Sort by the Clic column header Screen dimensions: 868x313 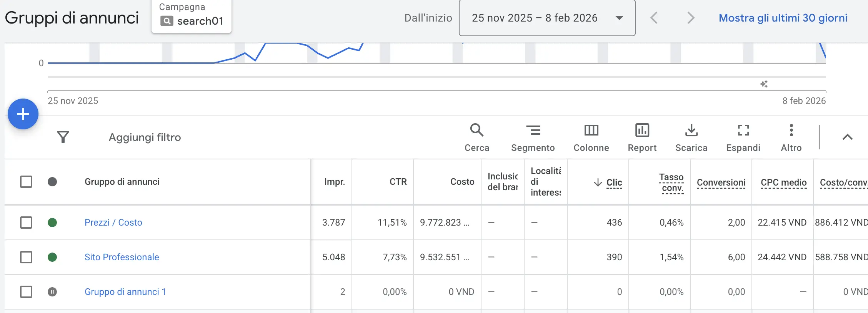coord(614,182)
